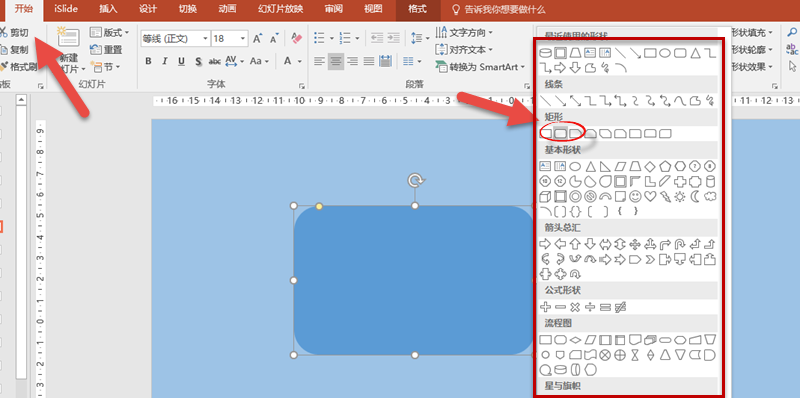Choose the cylinder in recently used shapes
The height and width of the screenshot is (398, 800).
(x=545, y=53)
